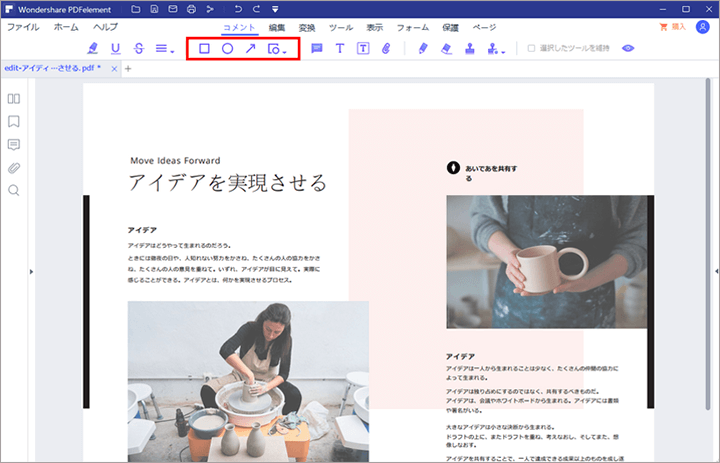Switch to the ツール tab
Viewport: 720px width, 463px height.
pos(341,28)
